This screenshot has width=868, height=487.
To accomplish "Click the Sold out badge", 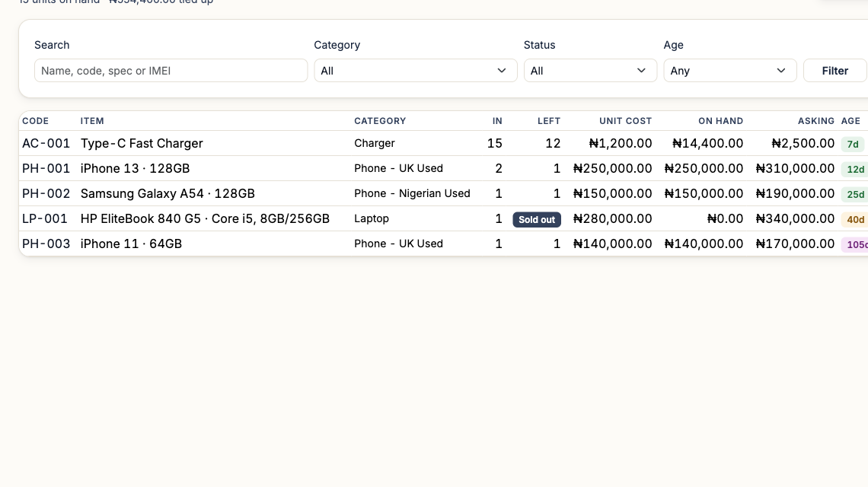I will (x=537, y=220).
